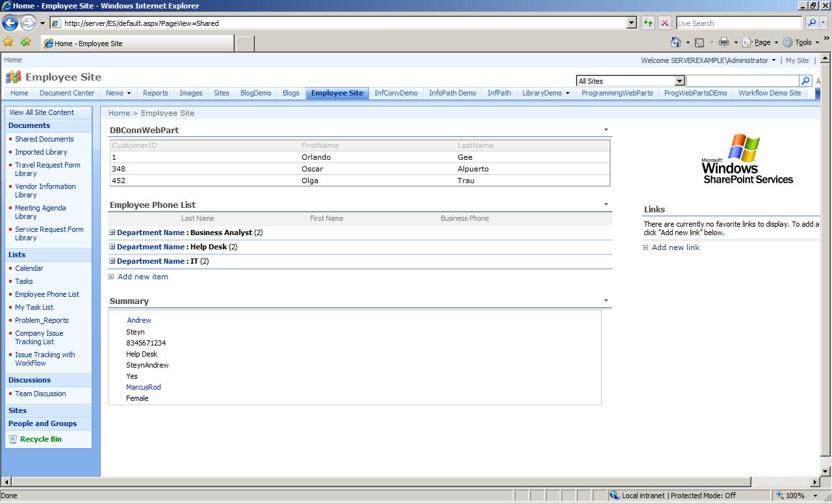Click the Print toolbar icon
Screen dimensions: 832x504
pos(724,42)
